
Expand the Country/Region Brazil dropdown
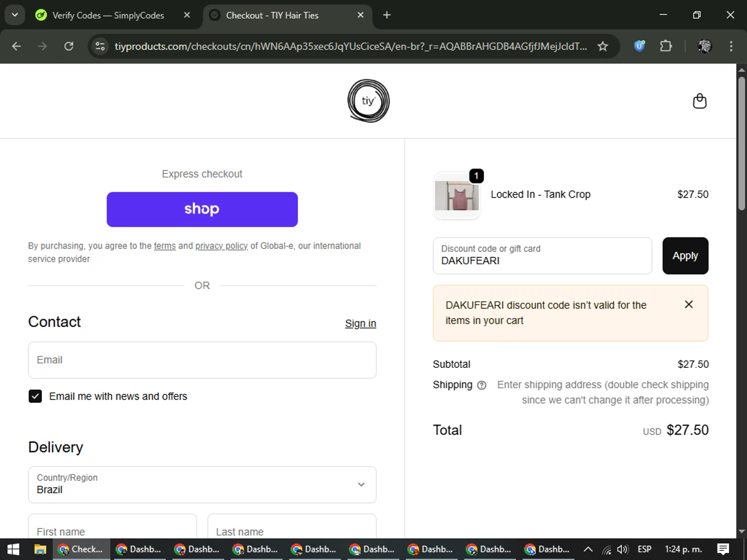202,485
